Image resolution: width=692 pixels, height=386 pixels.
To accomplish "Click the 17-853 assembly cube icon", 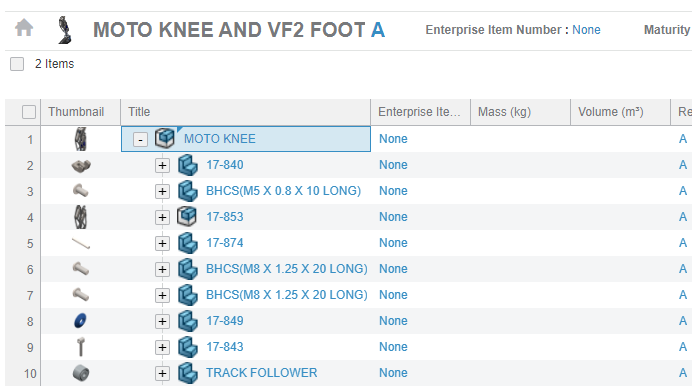I will point(187,217).
